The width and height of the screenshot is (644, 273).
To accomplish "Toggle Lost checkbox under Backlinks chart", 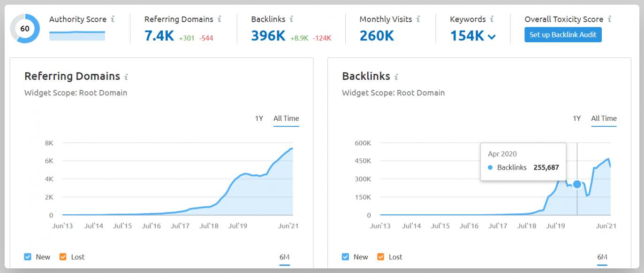I will coord(380,257).
